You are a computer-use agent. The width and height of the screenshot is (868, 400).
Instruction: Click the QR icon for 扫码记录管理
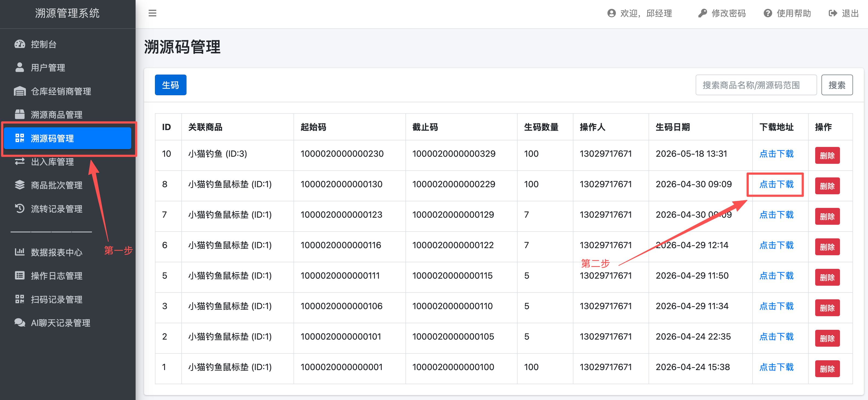pos(20,299)
